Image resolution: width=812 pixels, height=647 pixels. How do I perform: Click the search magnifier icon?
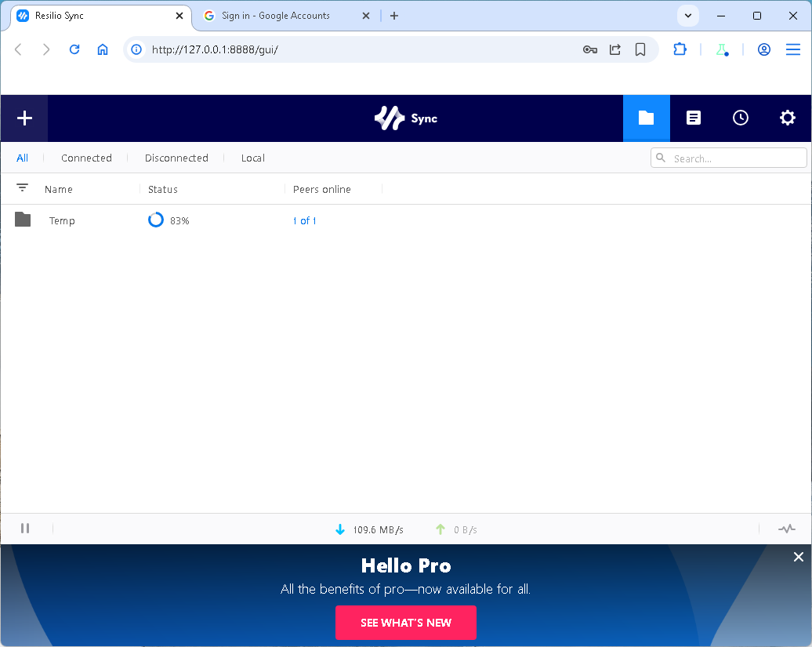coord(661,158)
